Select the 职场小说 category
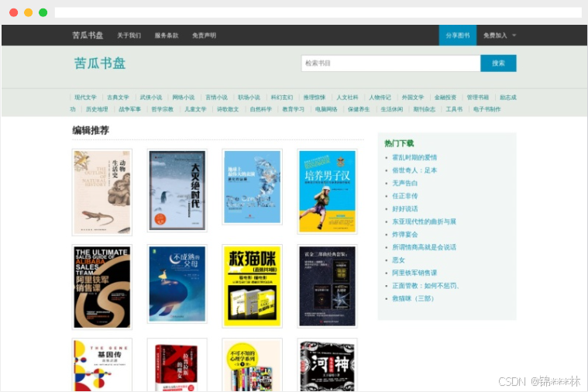This screenshot has height=392, width=588. [249, 97]
